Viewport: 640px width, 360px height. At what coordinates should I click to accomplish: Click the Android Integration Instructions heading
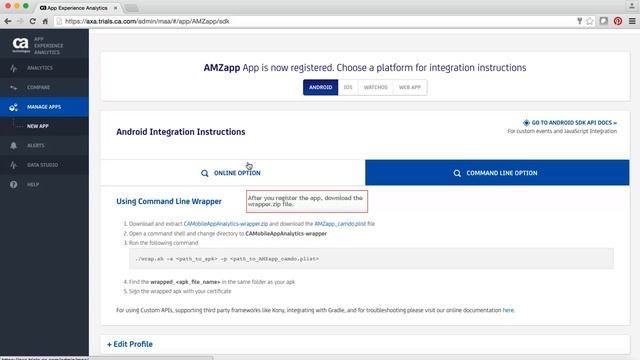tap(181, 132)
